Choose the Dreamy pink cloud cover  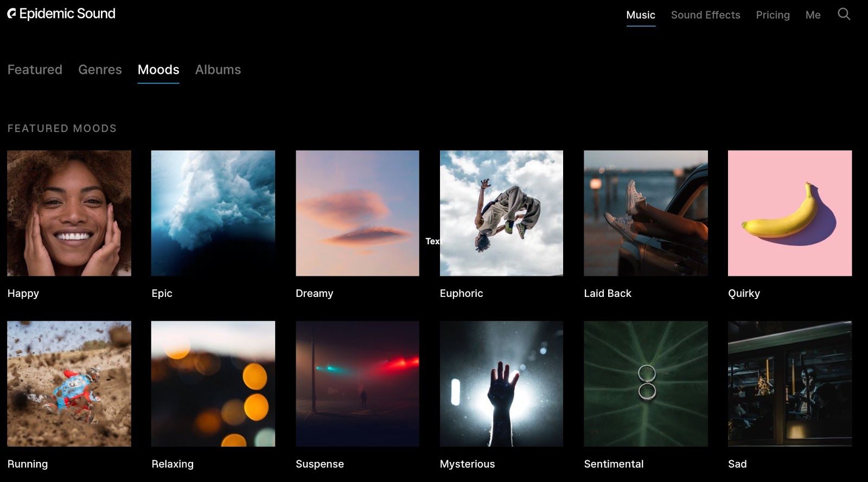tap(358, 213)
